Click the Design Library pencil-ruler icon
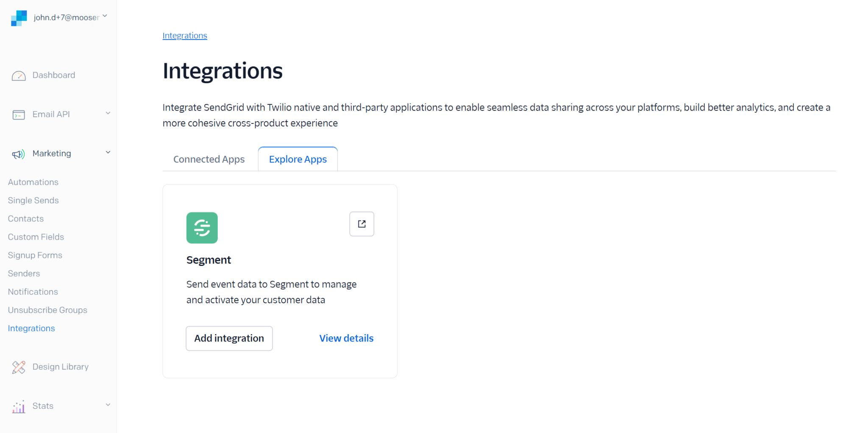 pyautogui.click(x=19, y=367)
